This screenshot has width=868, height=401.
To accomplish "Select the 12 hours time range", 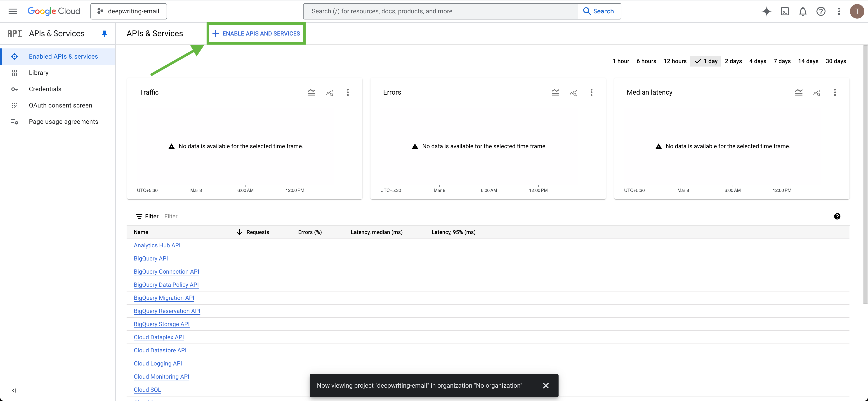I will tap(675, 61).
